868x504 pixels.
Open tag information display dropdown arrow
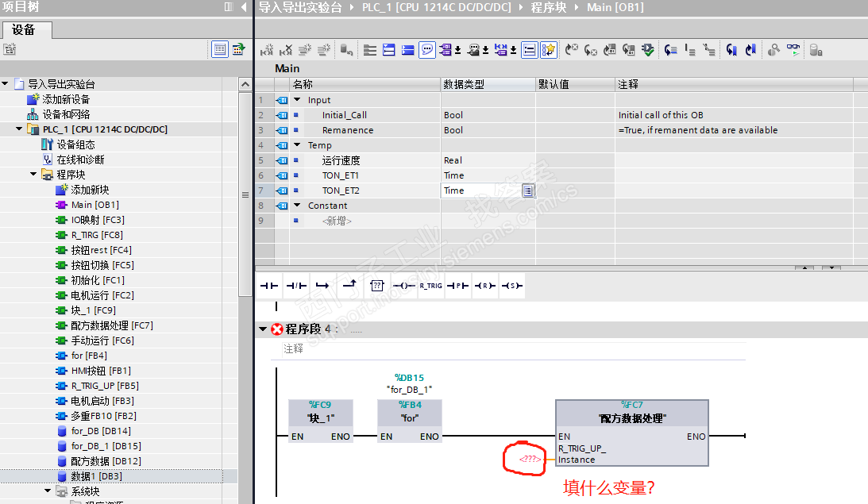[485, 51]
